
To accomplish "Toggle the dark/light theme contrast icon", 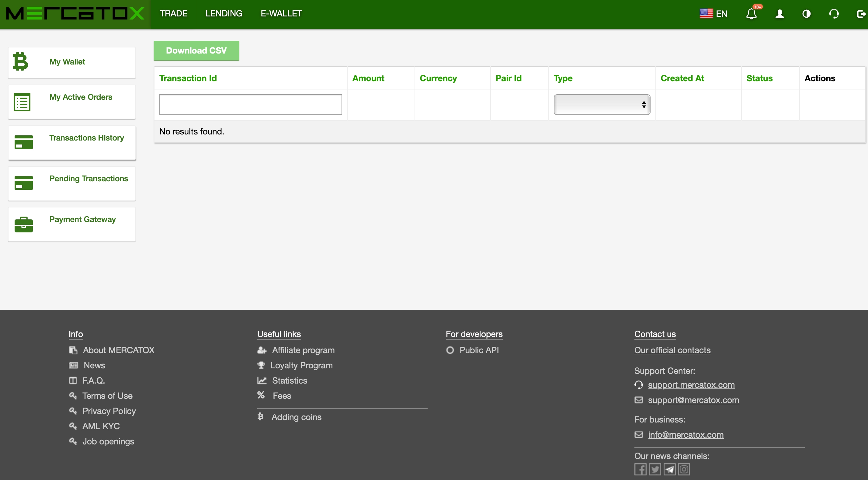I will coord(806,14).
